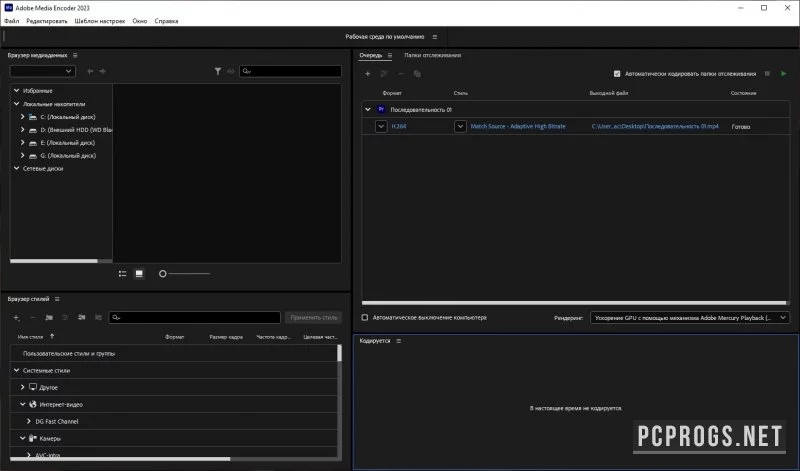Open Браузер медиаданных panel menu icon
The height and width of the screenshot is (471, 800).
(75, 55)
